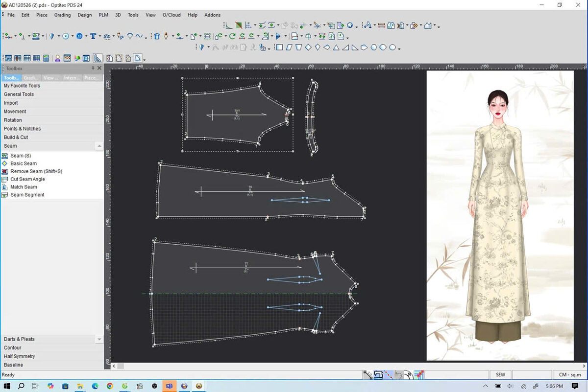Screen dimensions: 588x392
Task: Click the blue Dart tool icon in second toolbar row
Action: [51, 36]
